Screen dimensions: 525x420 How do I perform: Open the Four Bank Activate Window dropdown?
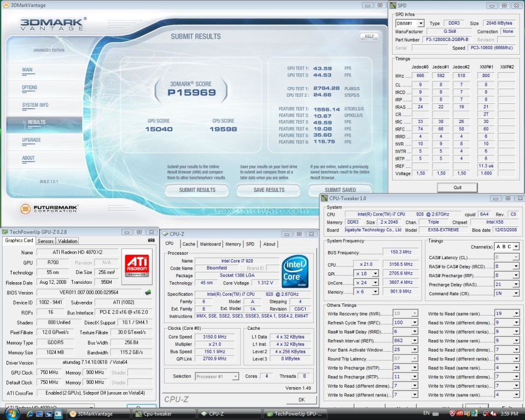coord(415,349)
